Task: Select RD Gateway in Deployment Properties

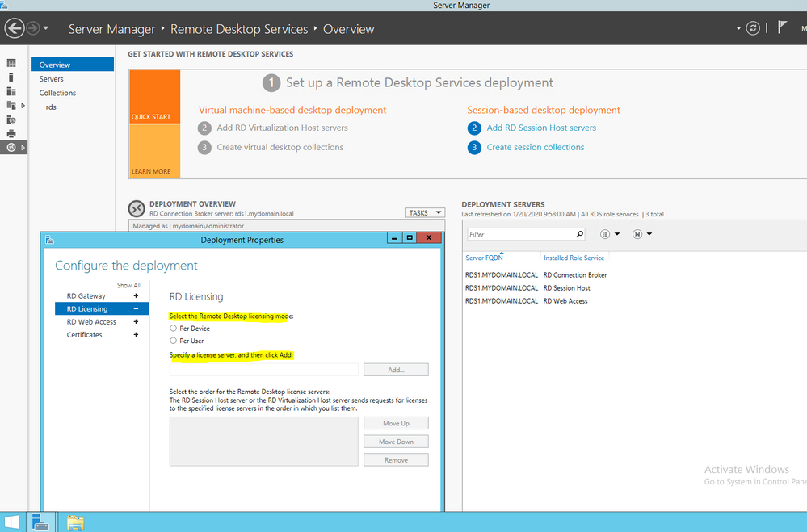Action: [x=86, y=295]
